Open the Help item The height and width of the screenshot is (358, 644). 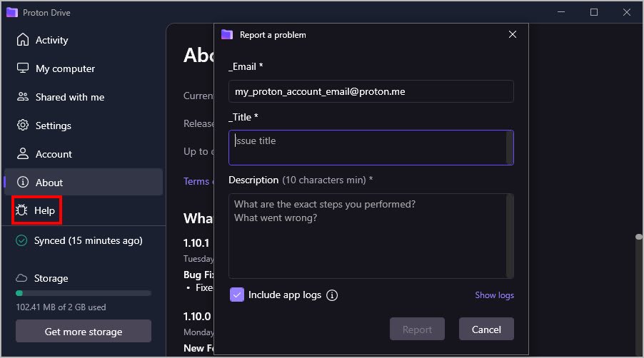point(37,210)
